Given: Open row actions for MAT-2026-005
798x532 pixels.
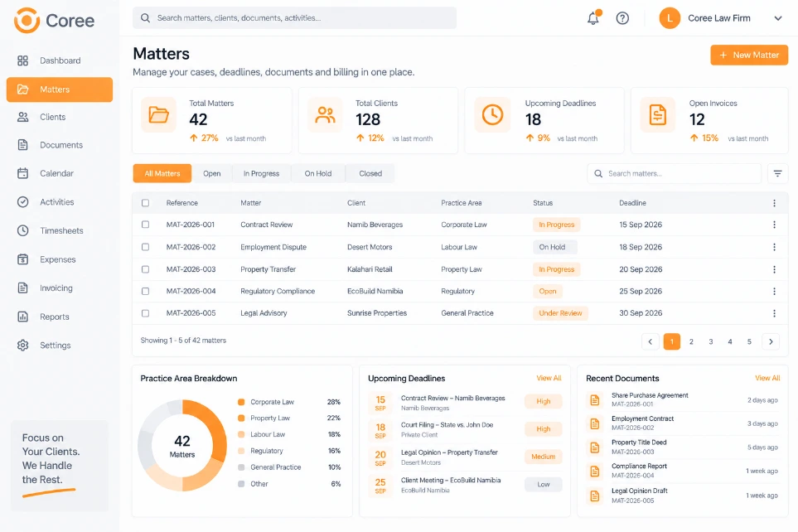Looking at the screenshot, I should (774, 313).
